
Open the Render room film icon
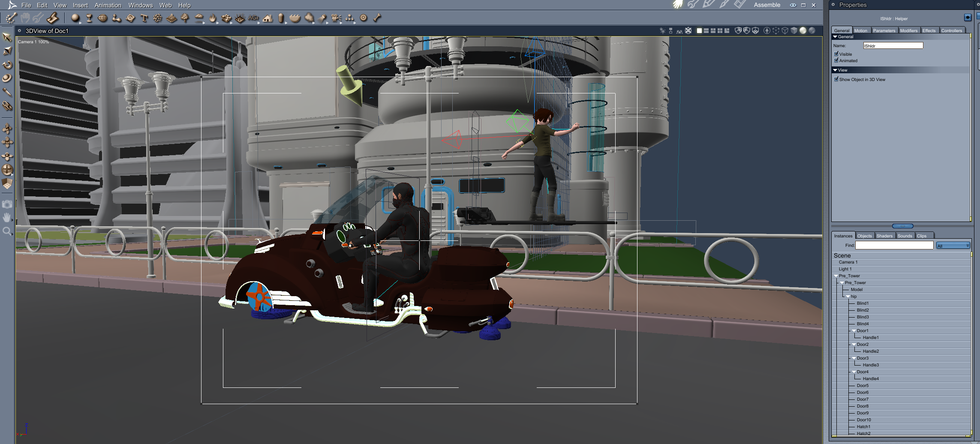[740, 5]
